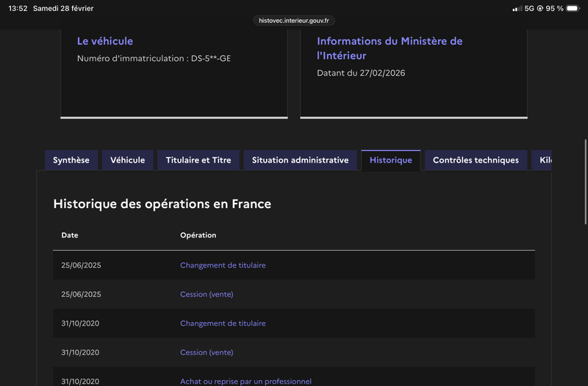Click the Le véhicule card heading
This screenshot has height=386, width=588.
pyautogui.click(x=105, y=41)
